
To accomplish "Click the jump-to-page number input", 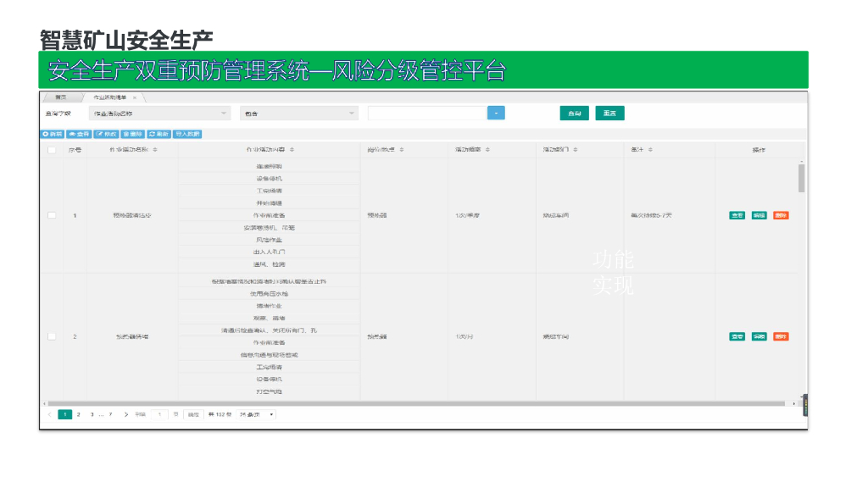I will pos(159,414).
